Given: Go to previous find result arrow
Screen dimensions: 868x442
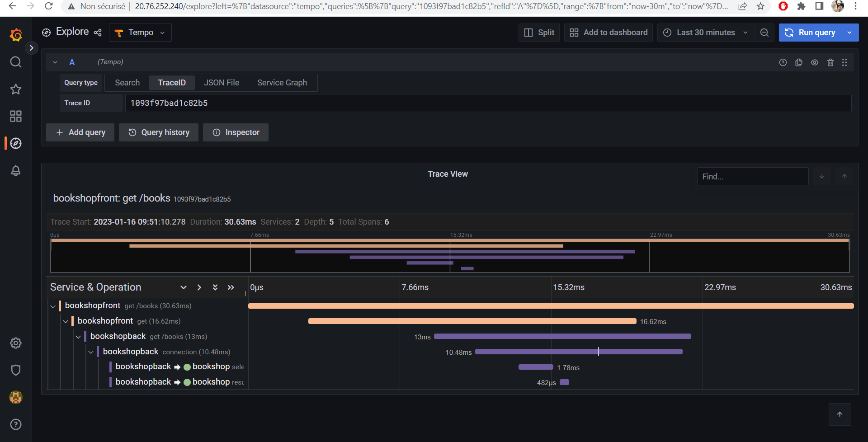Looking at the screenshot, I should click(x=844, y=176).
